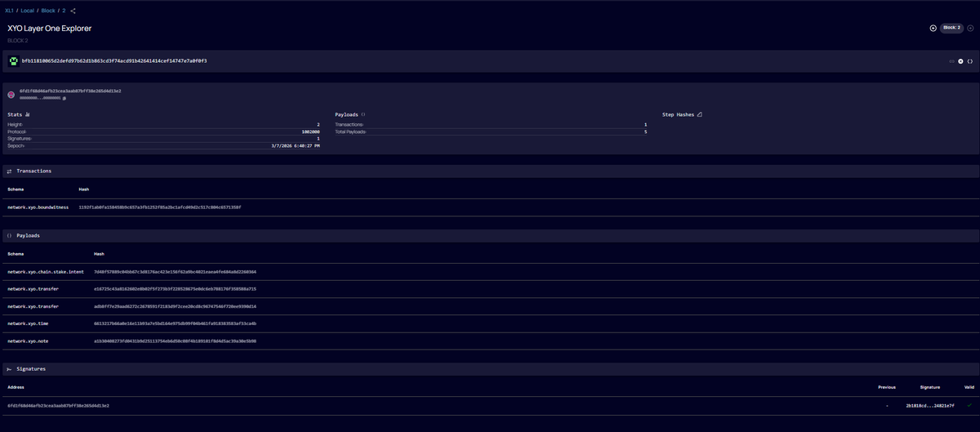Screen dimensions: 980x432
Task: Click the Signature column header
Action: [930, 387]
